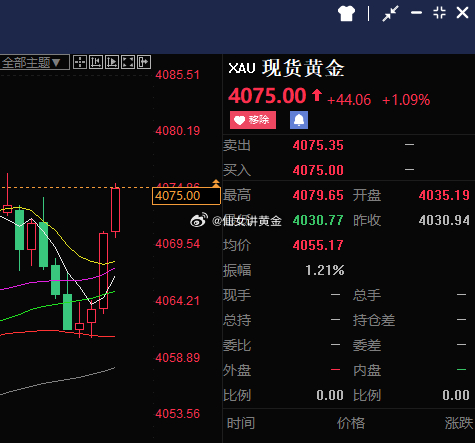Click the 4069.54 axis price label
This screenshot has width=475, height=443.
(x=178, y=244)
